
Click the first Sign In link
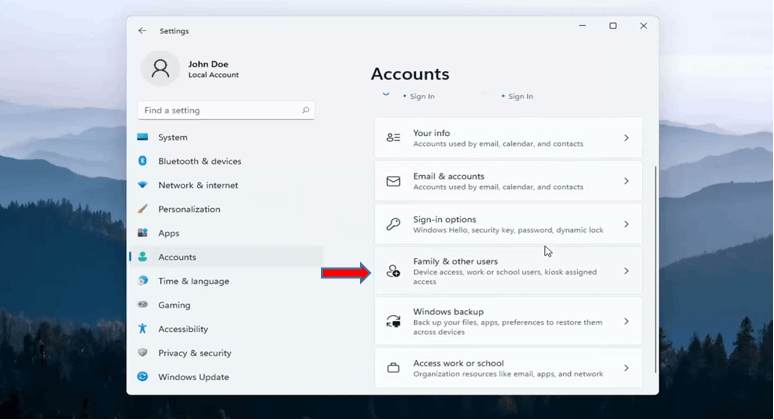[422, 96]
